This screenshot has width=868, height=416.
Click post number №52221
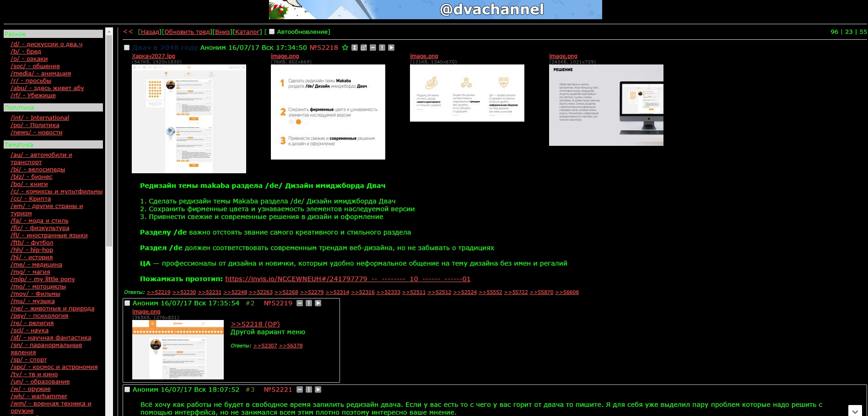tap(278, 389)
